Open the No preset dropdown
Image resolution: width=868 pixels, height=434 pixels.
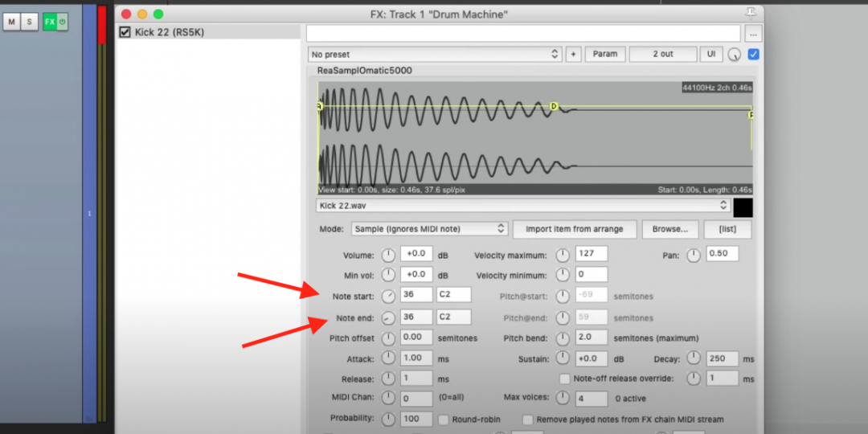[435, 54]
